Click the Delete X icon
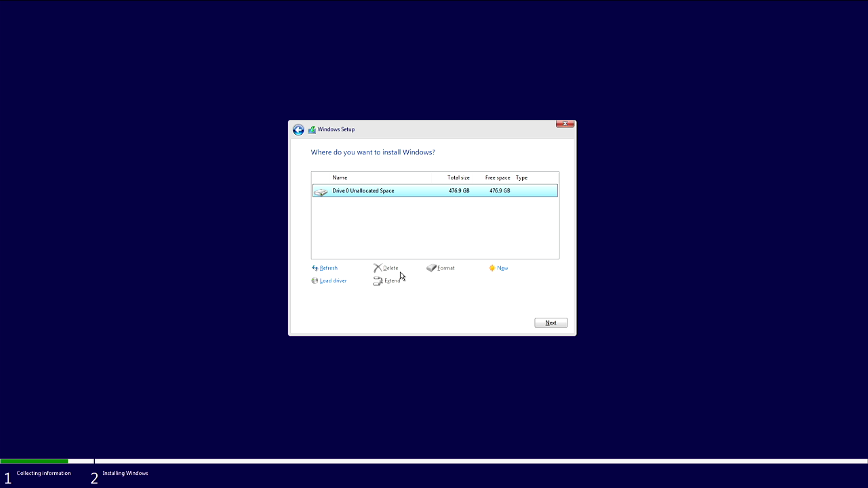868x488 pixels. 377,268
